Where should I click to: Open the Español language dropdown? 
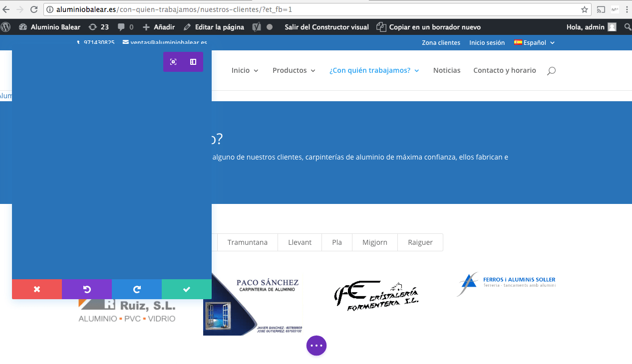coord(534,43)
